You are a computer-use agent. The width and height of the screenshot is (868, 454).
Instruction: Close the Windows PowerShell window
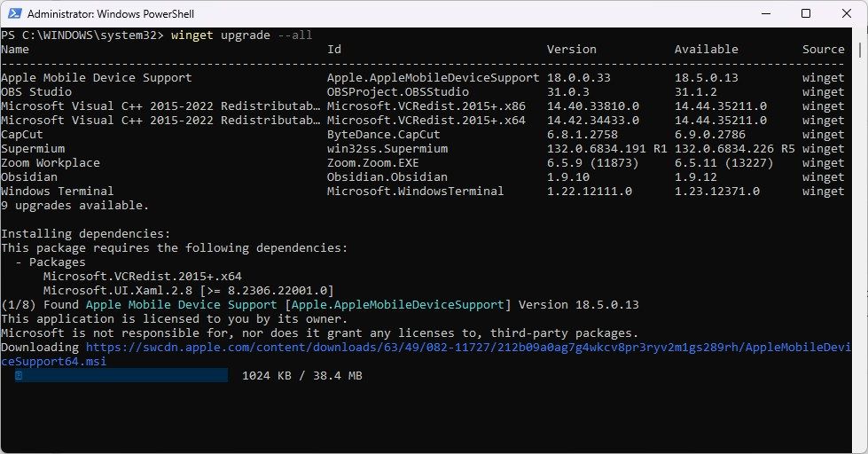pyautogui.click(x=846, y=14)
